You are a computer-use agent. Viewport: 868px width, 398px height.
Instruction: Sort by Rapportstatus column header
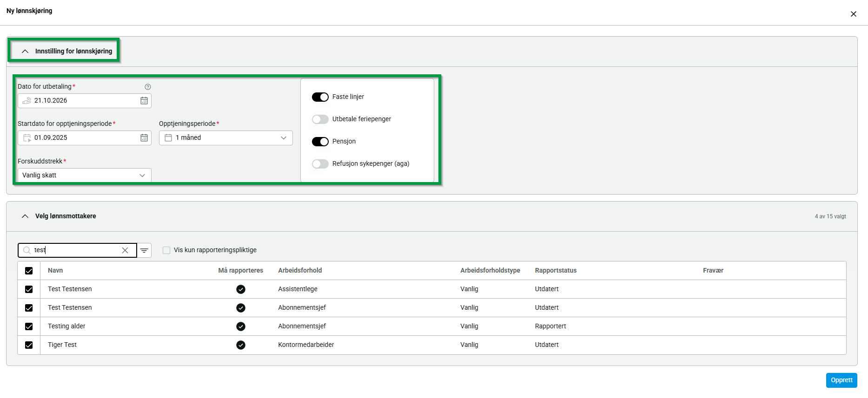(x=556, y=271)
